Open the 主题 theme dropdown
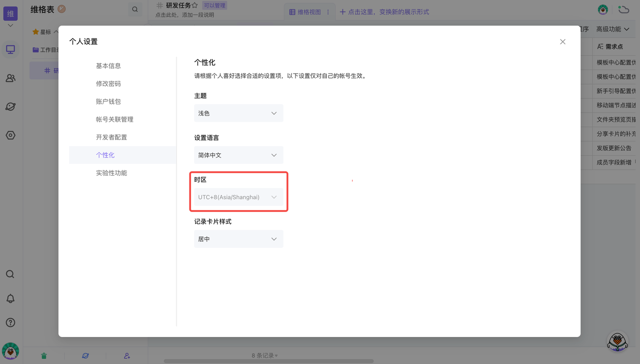This screenshot has width=640, height=364. pyautogui.click(x=238, y=113)
